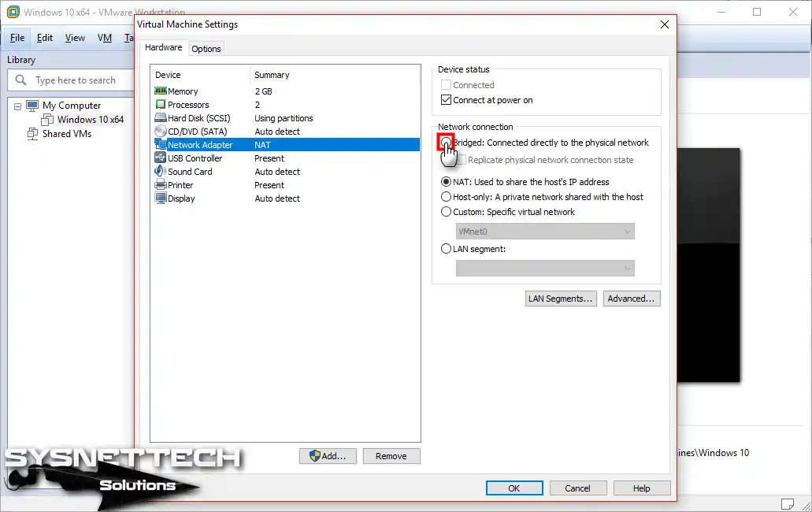Click the Display monitor icon
812x512 pixels.
tap(161, 198)
